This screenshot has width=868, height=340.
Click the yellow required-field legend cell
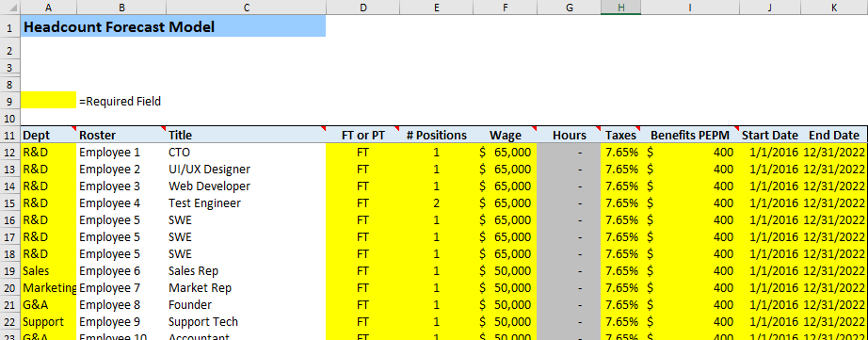[x=49, y=100]
